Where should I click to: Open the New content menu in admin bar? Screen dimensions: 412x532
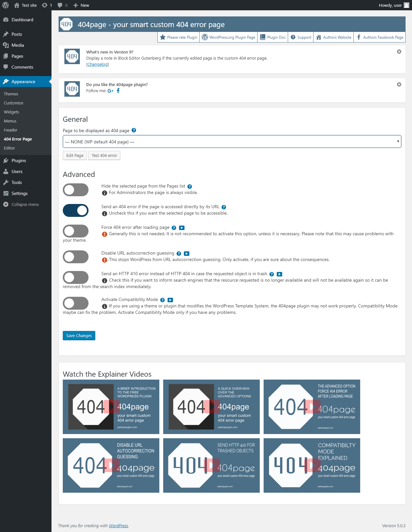click(x=81, y=5)
